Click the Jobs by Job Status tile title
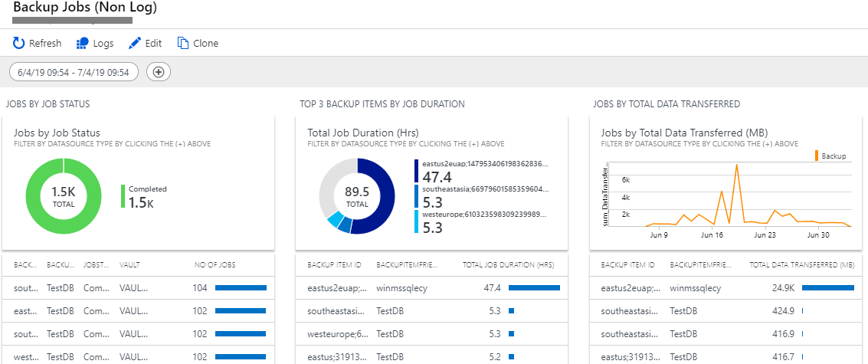Screen dimensions: 868x364 pyautogui.click(x=57, y=133)
